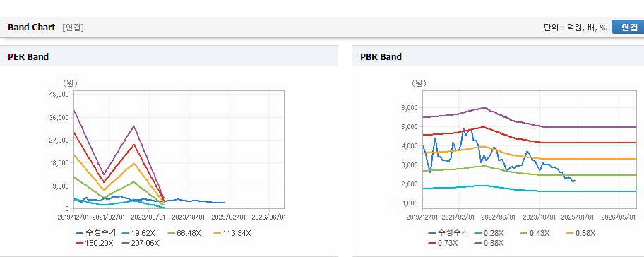The width and height of the screenshot is (644, 257).
Task: Click the 9,000 y-axis label in PER chart
Action: point(61,186)
